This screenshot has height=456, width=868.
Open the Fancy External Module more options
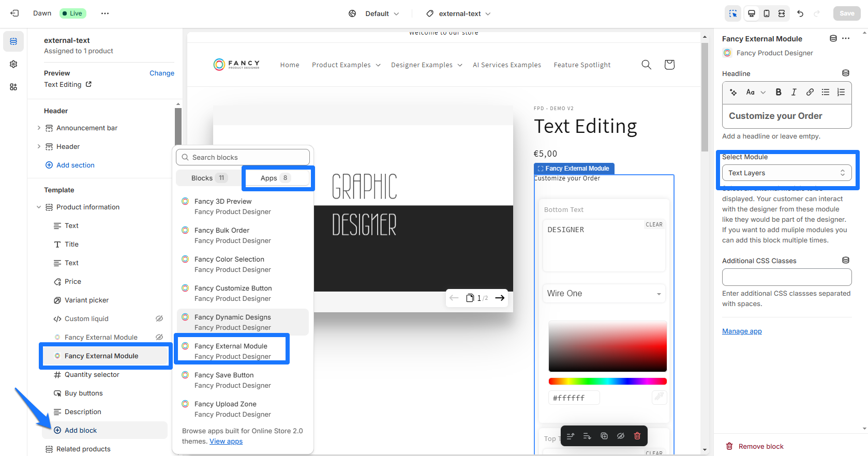[x=846, y=38]
